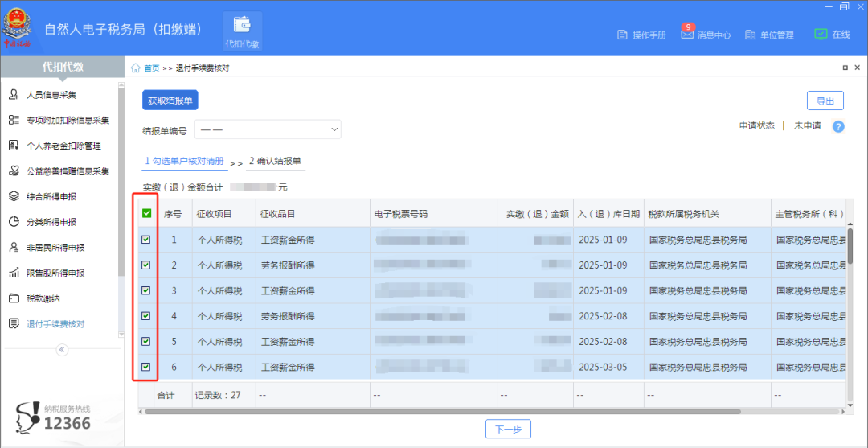Switch to 2 确认结报单 tab
868x448 pixels.
tap(275, 161)
